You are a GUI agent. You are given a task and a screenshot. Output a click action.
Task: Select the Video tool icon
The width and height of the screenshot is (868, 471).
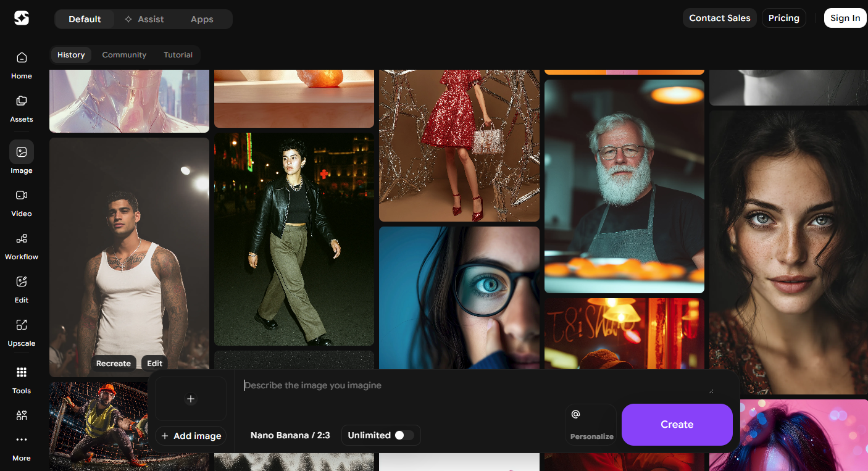coord(22,196)
